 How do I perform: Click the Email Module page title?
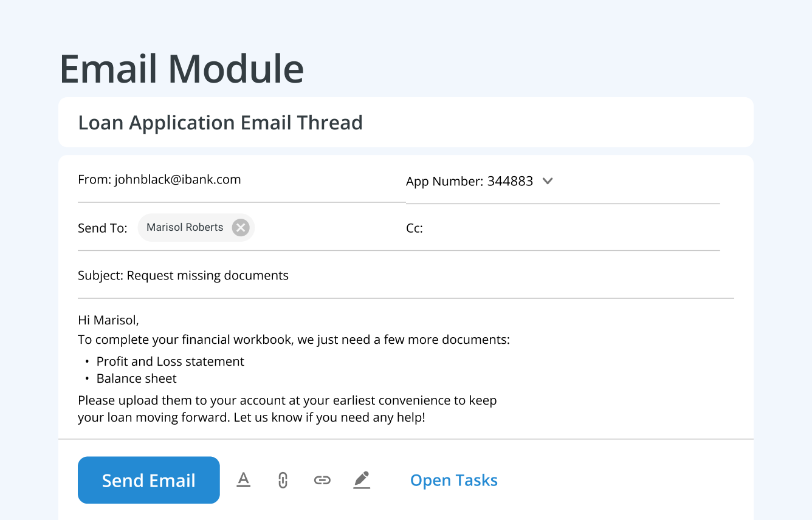[x=181, y=68]
